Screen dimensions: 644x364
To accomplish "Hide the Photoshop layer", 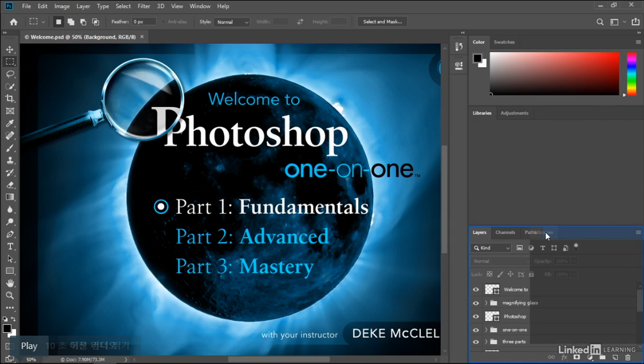I will point(476,317).
